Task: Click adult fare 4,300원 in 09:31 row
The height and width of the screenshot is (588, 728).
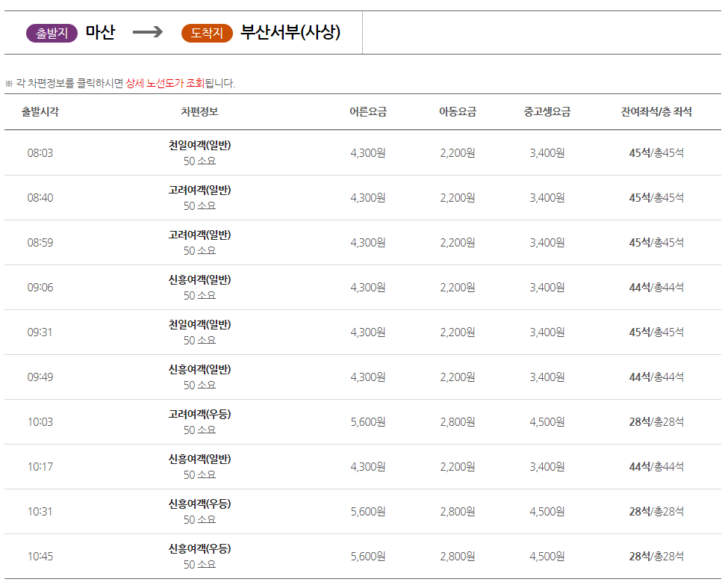Action: (368, 332)
